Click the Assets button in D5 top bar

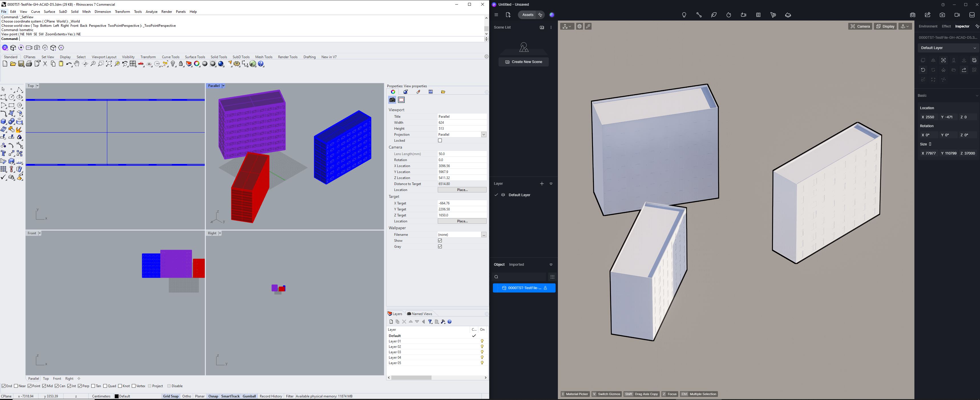527,15
